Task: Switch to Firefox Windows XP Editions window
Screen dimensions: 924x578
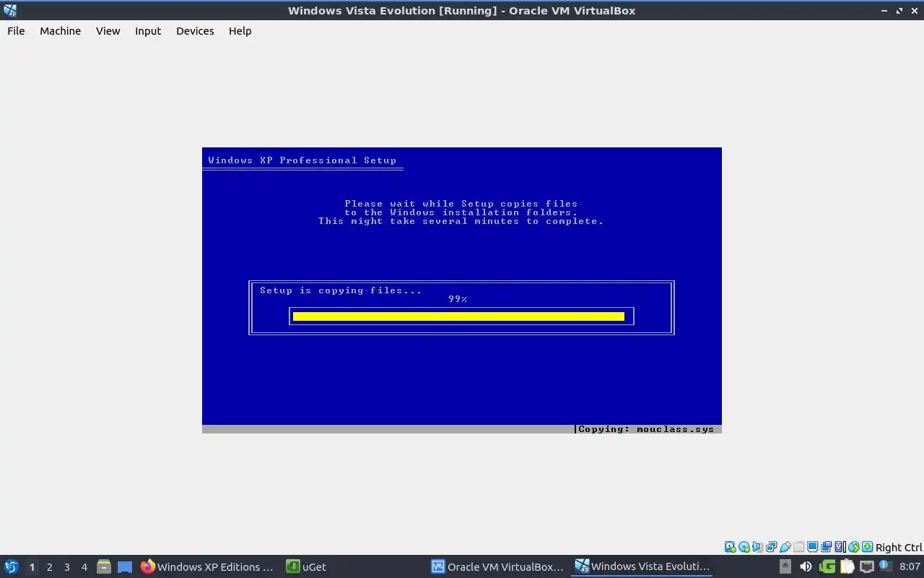Action: click(207, 567)
